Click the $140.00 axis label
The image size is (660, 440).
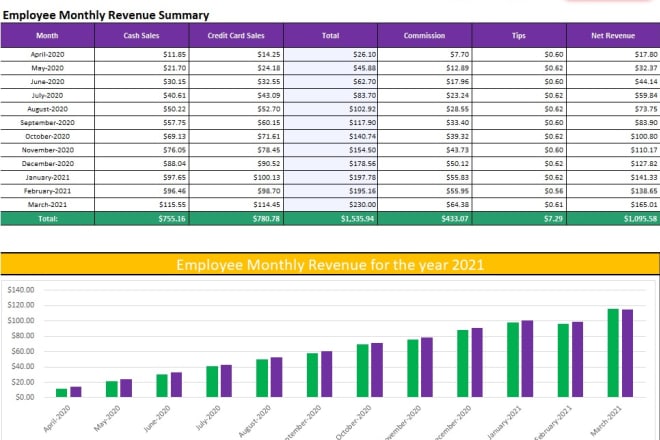pos(21,290)
